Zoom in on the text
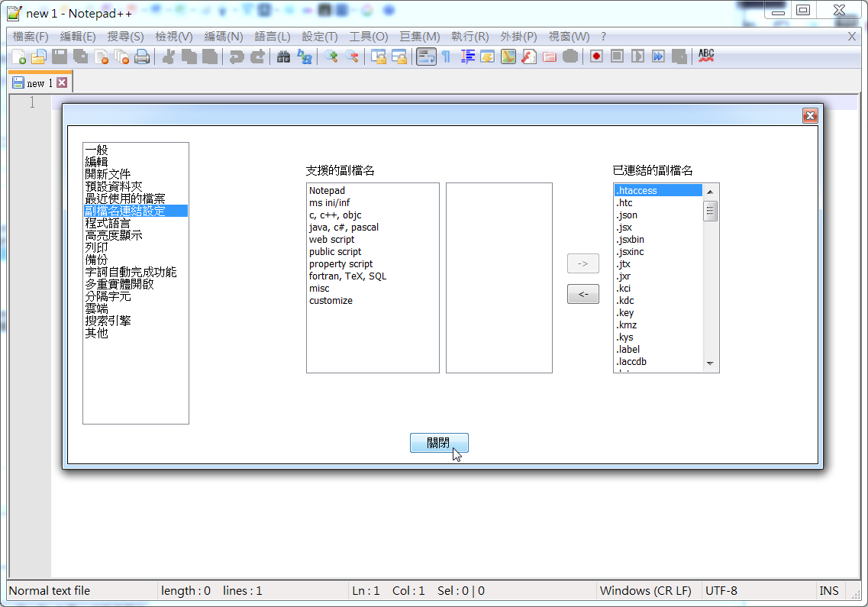Image resolution: width=868 pixels, height=607 pixels. 331,56
